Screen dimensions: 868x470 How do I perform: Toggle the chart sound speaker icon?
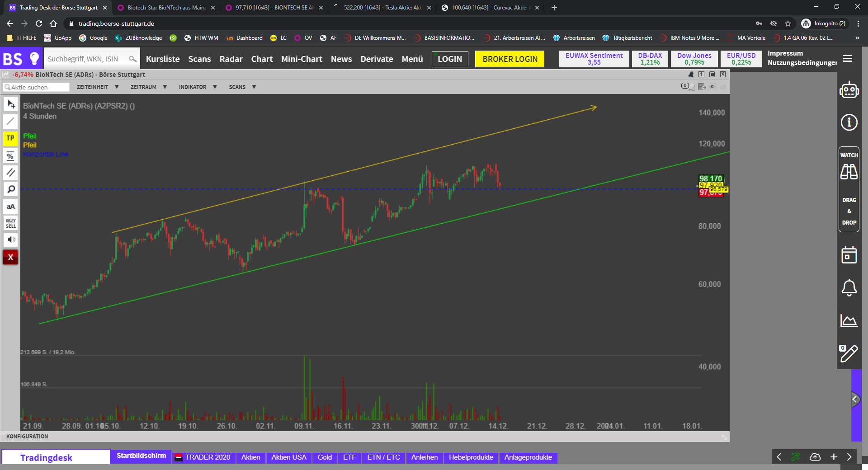[10, 240]
